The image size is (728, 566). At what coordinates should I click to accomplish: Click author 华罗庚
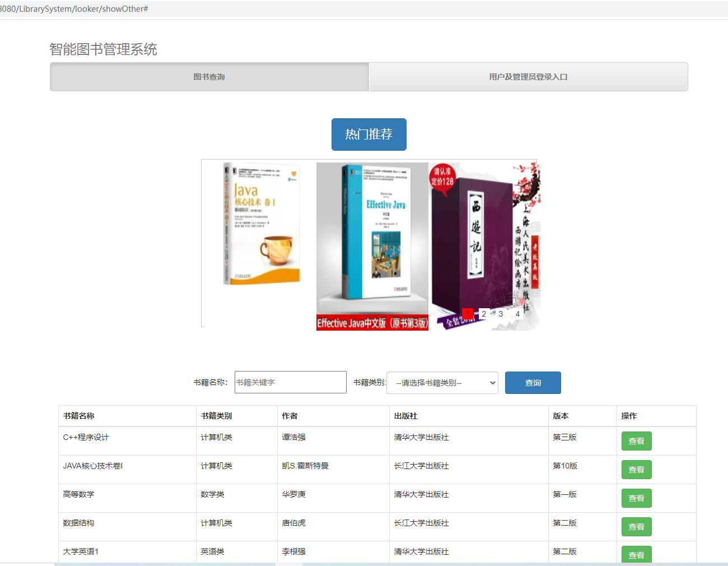point(293,494)
